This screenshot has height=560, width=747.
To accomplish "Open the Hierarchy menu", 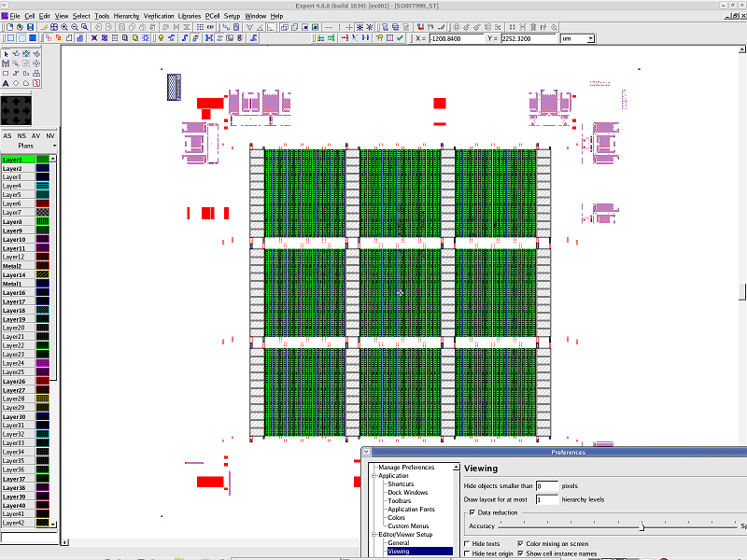I will [x=126, y=16].
